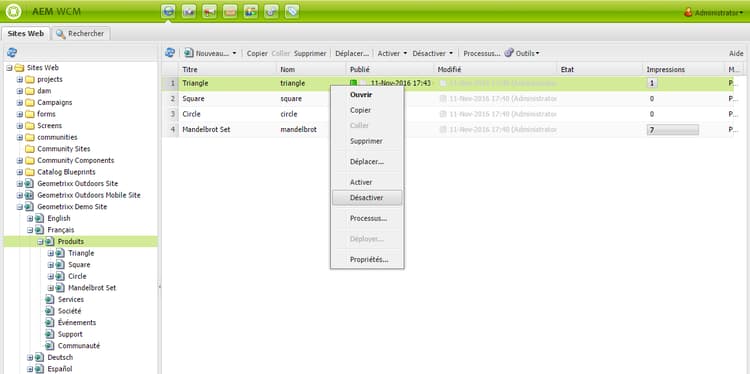Viewport: 750px width, 374px height.
Task: Expand the Screens folder
Action: (20, 126)
